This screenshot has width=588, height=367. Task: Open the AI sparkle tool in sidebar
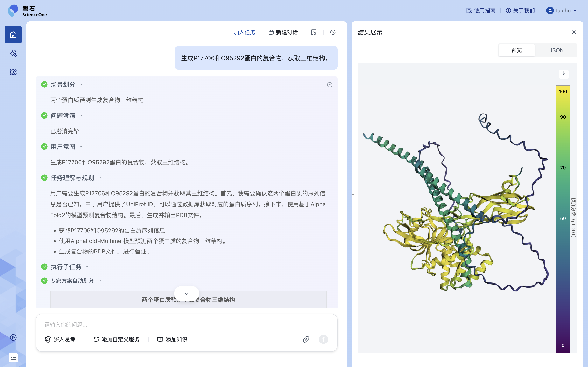click(x=13, y=53)
